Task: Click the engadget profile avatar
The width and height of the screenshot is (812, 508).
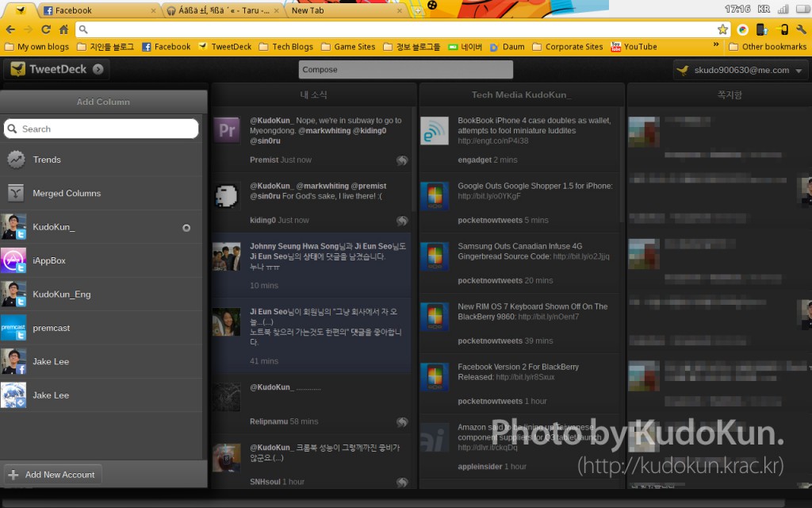Action: (x=435, y=130)
